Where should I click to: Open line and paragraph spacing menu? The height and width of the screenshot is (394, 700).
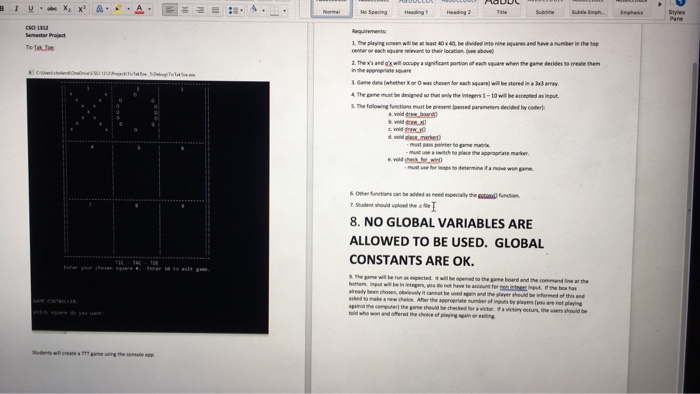click(235, 10)
